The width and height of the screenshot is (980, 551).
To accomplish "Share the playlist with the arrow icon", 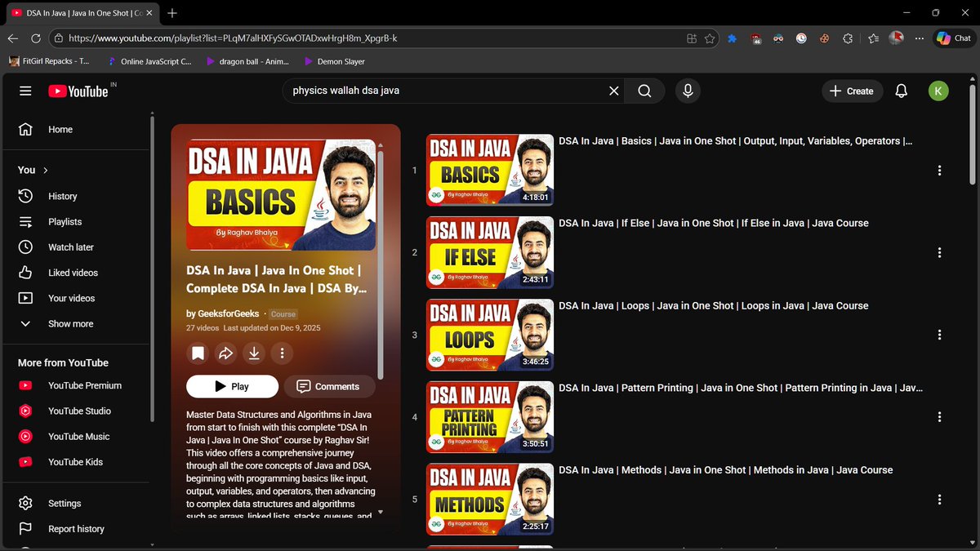I will (x=225, y=353).
